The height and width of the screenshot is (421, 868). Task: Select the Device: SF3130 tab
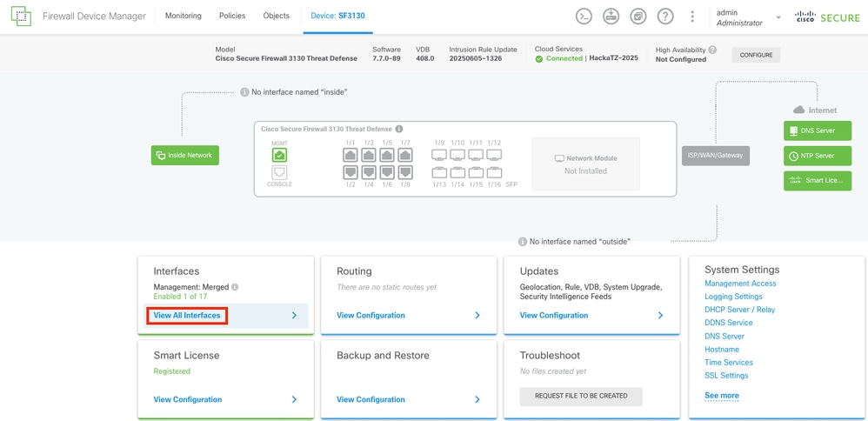click(337, 16)
